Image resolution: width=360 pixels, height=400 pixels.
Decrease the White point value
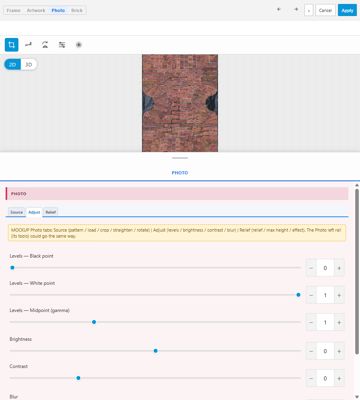pyautogui.click(x=311, y=295)
